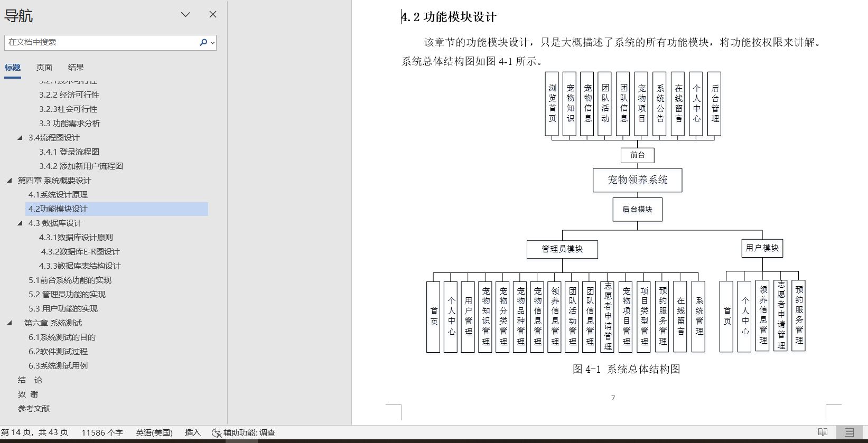Screen dimensions: 868x443
Task: Go to heading 4.3.1数据库设计原则
Action: (x=76, y=237)
